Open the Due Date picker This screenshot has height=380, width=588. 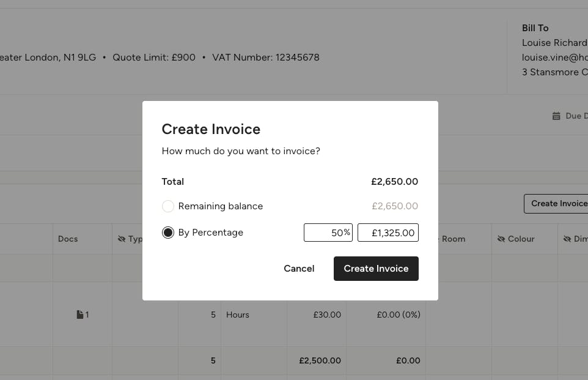pyautogui.click(x=575, y=116)
